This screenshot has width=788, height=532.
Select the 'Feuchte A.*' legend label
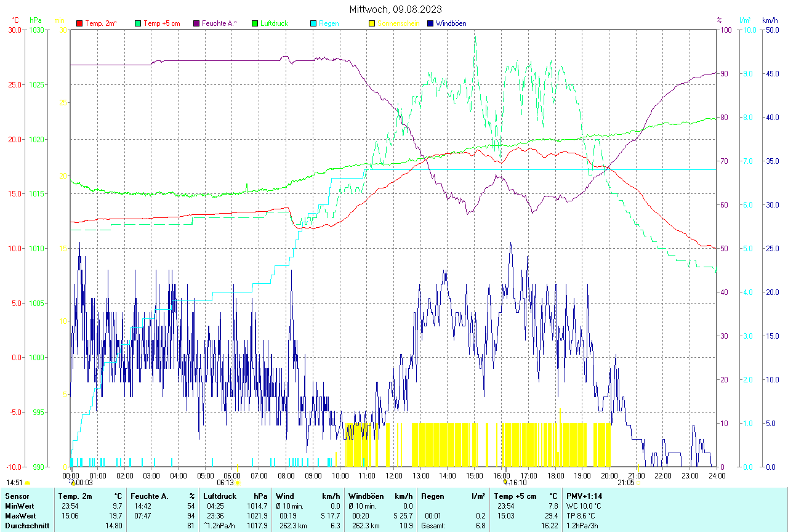(x=220, y=23)
